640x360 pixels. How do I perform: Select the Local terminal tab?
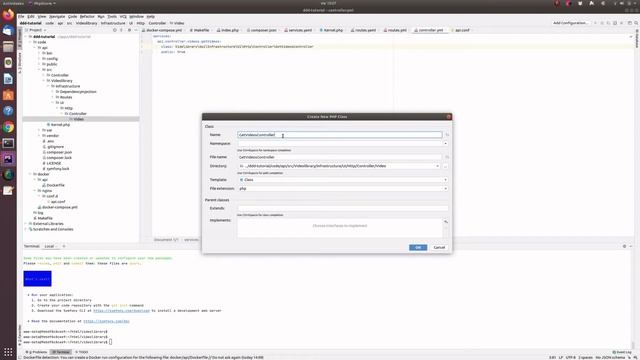(x=49, y=246)
